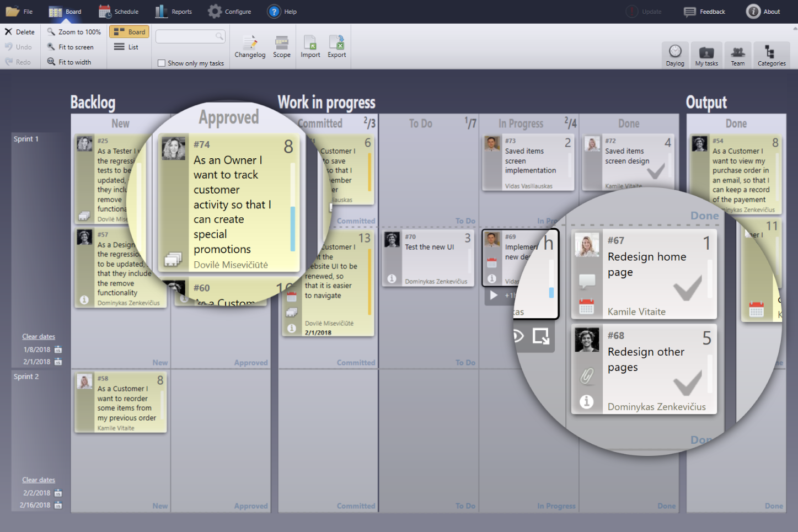
Task: Set Zoom to 100%
Action: (x=74, y=32)
